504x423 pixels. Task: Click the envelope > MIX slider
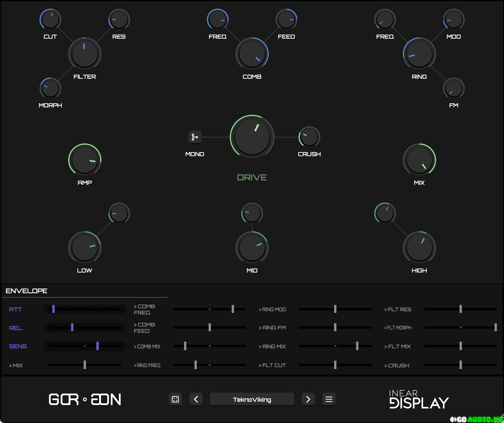(x=85, y=365)
